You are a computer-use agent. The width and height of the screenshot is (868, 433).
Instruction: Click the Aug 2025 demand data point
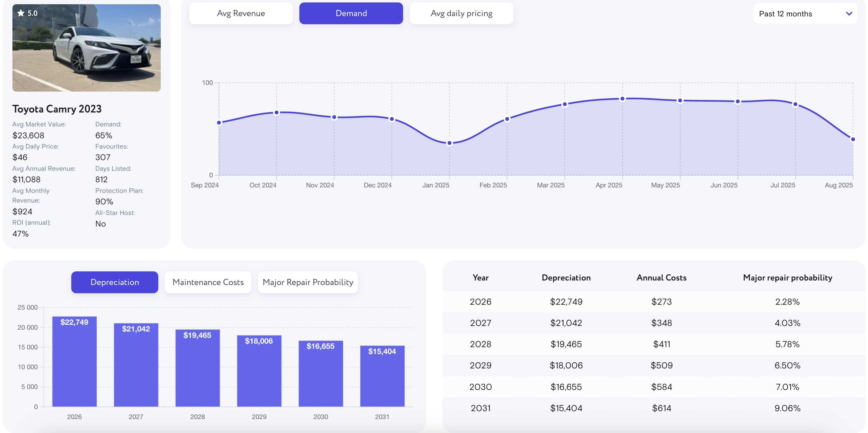point(853,139)
